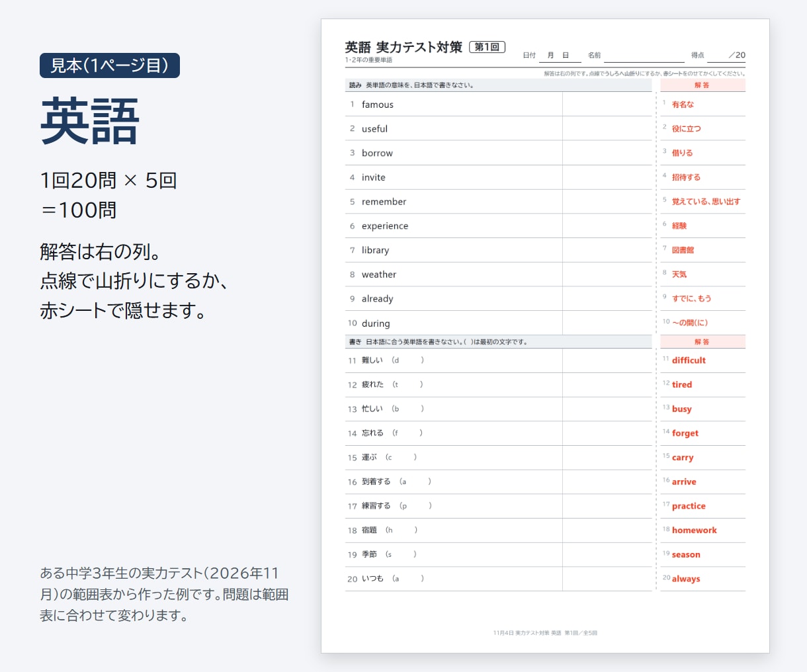Click the word experience in row 6
The image size is (807, 672).
[385, 226]
